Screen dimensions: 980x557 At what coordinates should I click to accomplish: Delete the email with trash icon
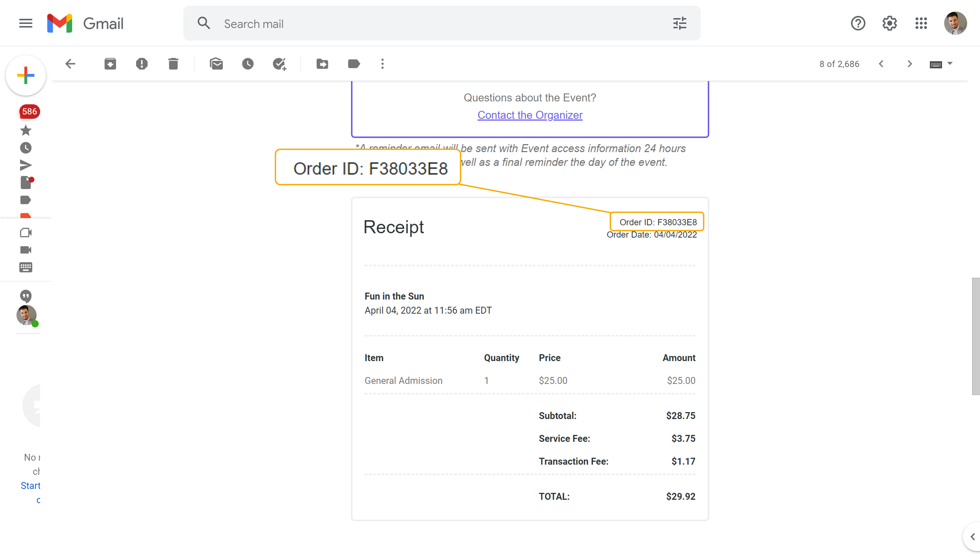173,64
